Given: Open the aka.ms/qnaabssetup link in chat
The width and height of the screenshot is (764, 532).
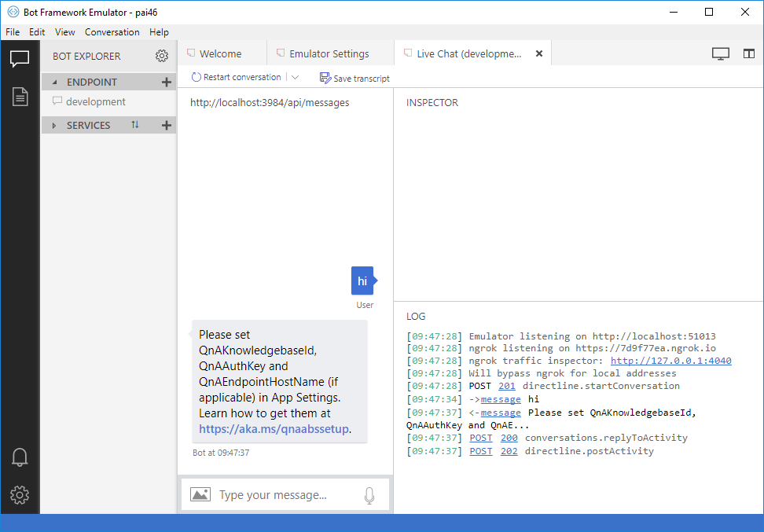Looking at the screenshot, I should (x=274, y=429).
